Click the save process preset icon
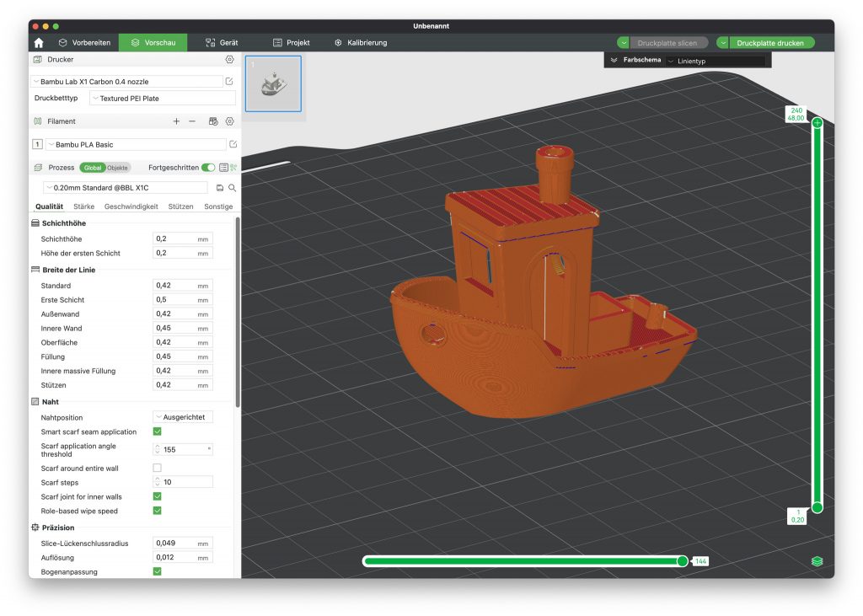863x616 pixels. [220, 188]
